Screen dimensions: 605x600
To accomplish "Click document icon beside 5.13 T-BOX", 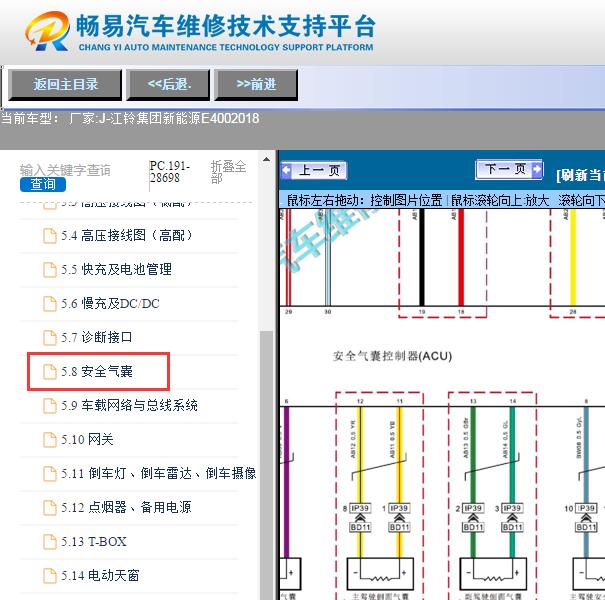I will pos(50,541).
